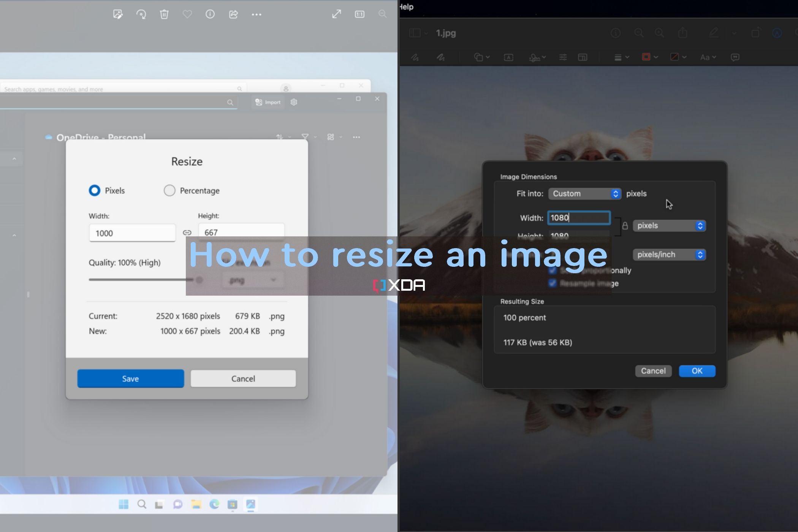Click the Save button

pyautogui.click(x=130, y=378)
